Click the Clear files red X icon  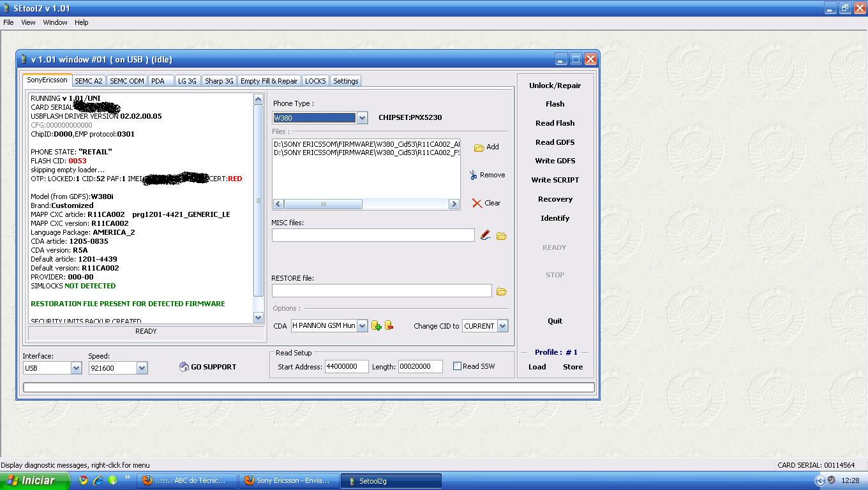click(477, 203)
